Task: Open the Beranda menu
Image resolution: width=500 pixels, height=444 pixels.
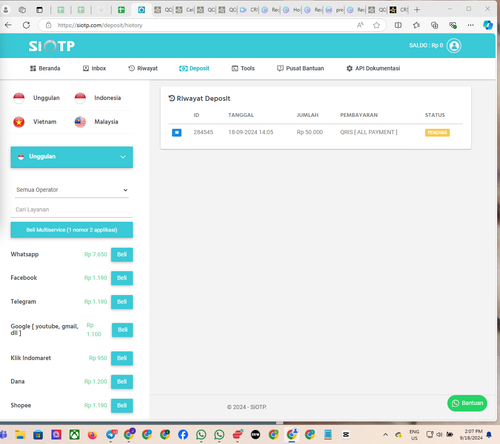Action: 45,68
